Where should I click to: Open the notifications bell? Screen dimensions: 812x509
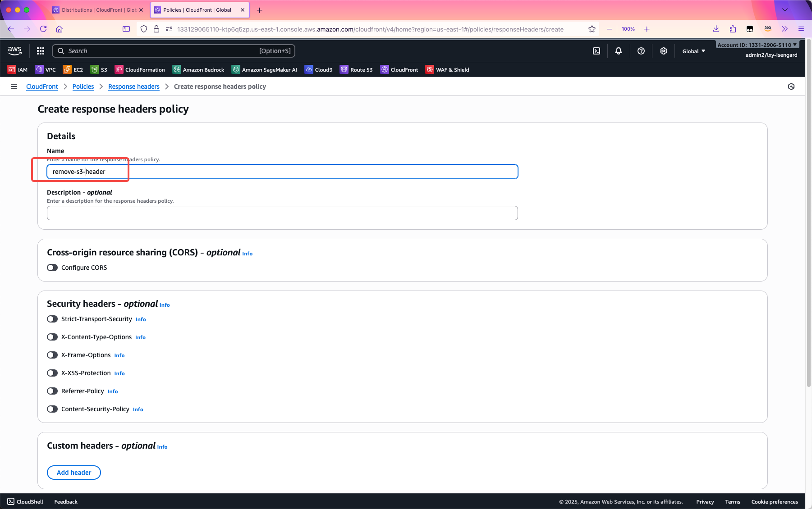pos(618,51)
